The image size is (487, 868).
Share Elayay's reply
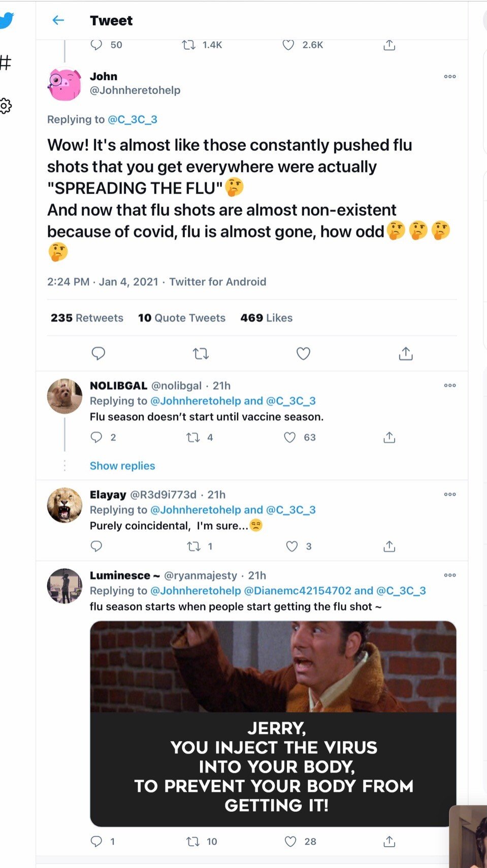click(x=389, y=546)
